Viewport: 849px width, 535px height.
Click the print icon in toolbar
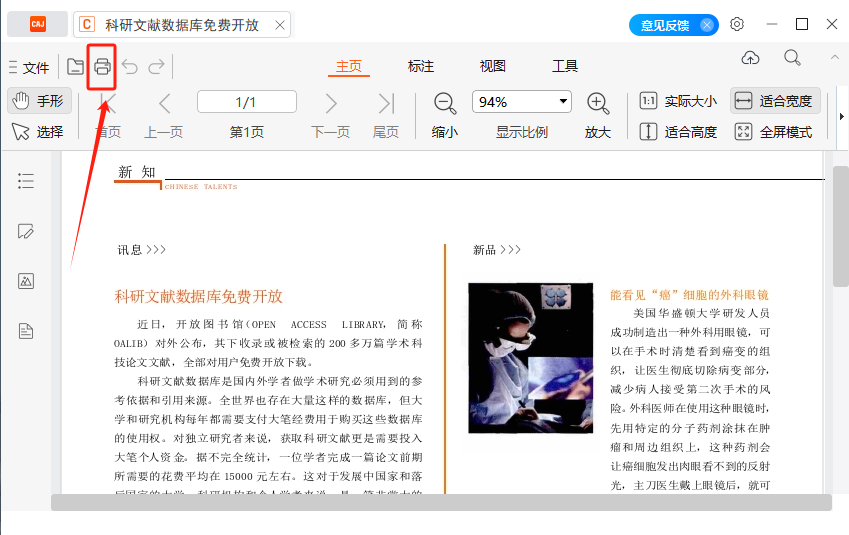(x=102, y=67)
